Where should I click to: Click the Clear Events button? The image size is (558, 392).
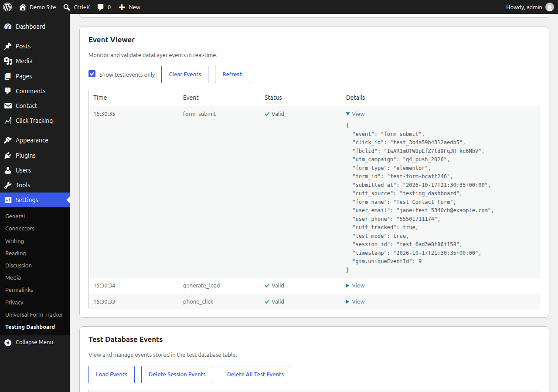(185, 74)
